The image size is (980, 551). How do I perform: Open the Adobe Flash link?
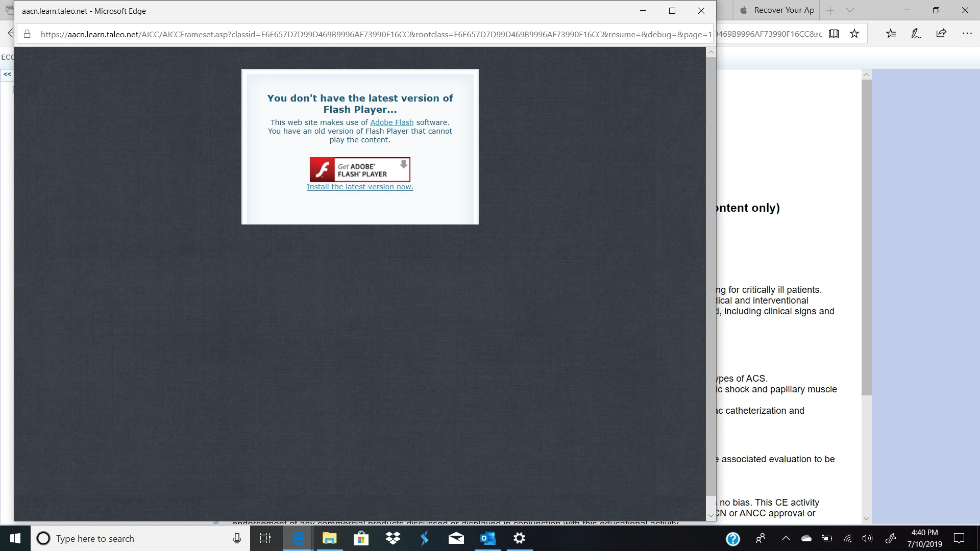[391, 122]
